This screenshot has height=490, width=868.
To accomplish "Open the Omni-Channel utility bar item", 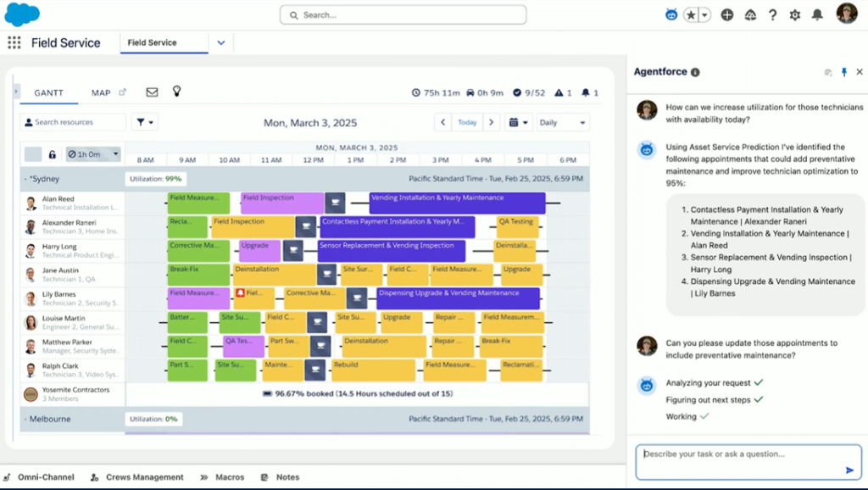I will click(x=39, y=477).
